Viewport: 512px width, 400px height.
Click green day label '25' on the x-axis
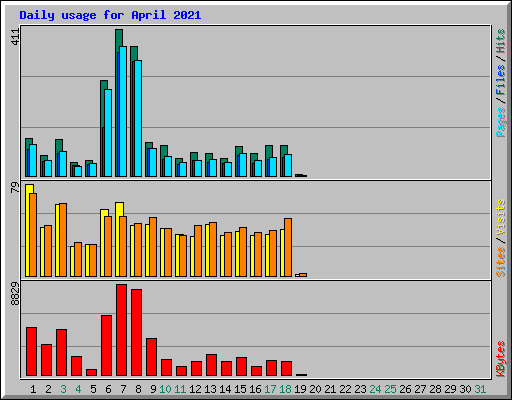click(390, 389)
